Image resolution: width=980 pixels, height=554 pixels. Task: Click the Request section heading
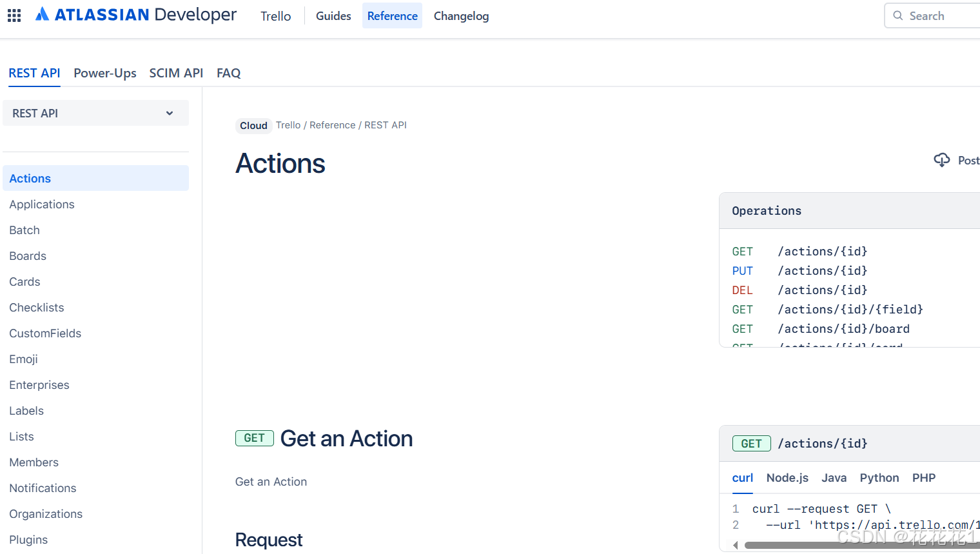click(269, 540)
